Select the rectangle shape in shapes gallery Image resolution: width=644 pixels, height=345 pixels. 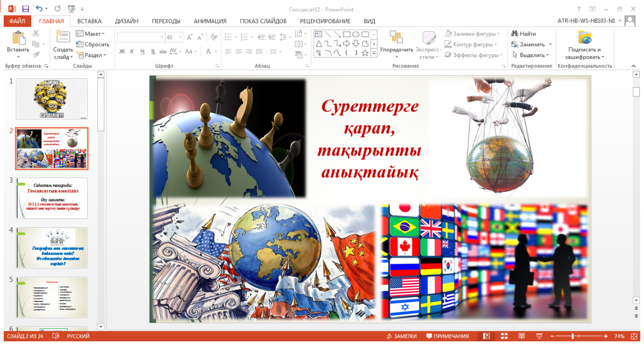coord(347,35)
